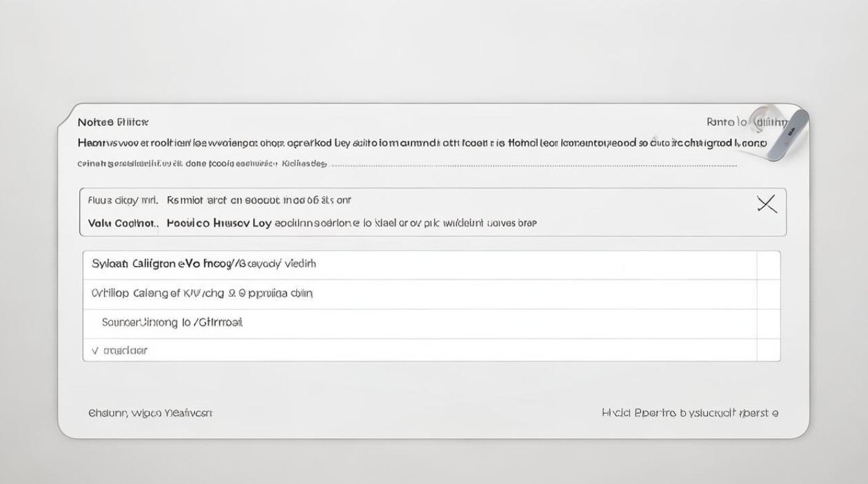This screenshot has height=484, width=868.
Task: Click right-side cell of 'oradoar' row
Action: 768,350
